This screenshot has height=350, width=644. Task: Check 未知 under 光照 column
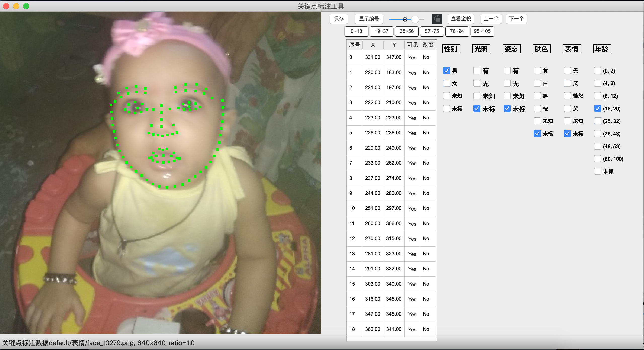click(477, 96)
